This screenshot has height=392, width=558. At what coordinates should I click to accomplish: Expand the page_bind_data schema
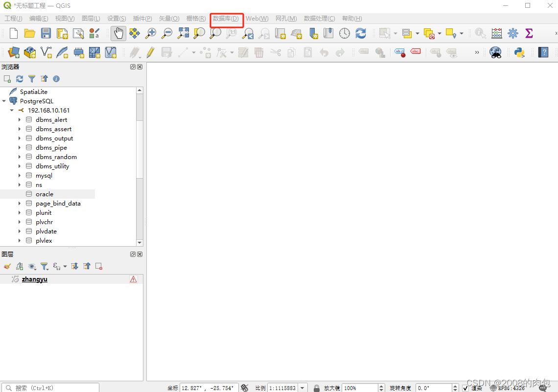click(x=20, y=204)
